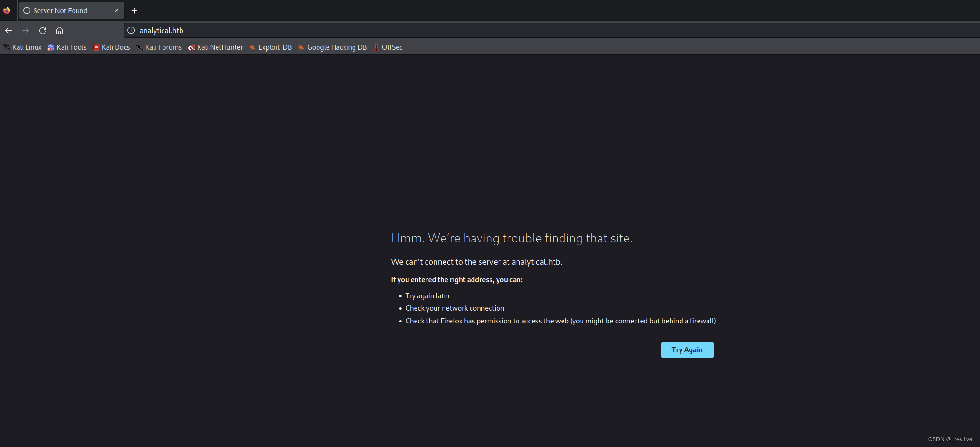Click the Try Again button

coord(687,350)
